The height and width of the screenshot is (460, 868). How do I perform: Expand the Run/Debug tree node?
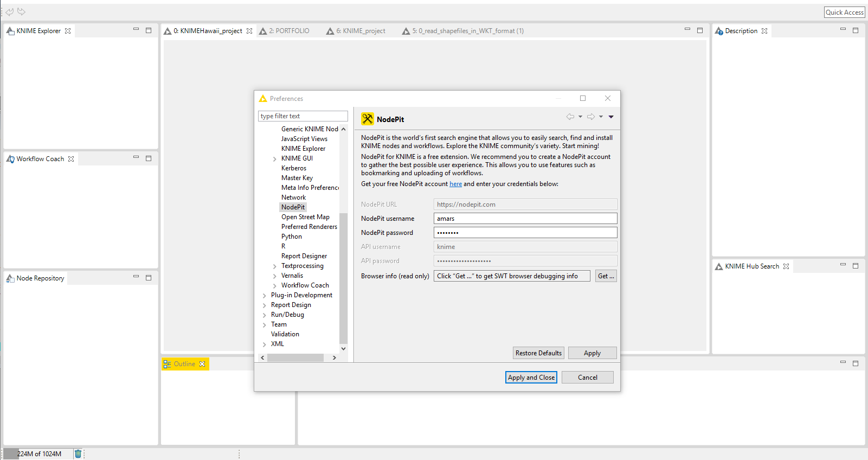[265, 315]
